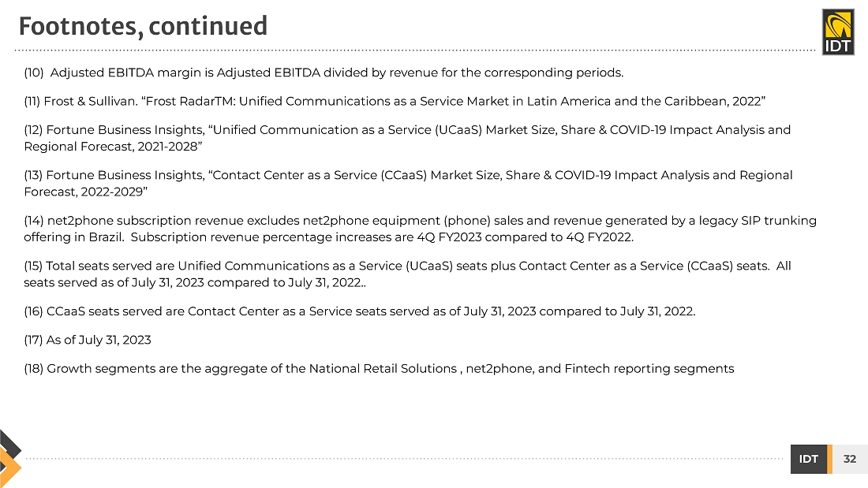Click the page number 32

[850, 459]
